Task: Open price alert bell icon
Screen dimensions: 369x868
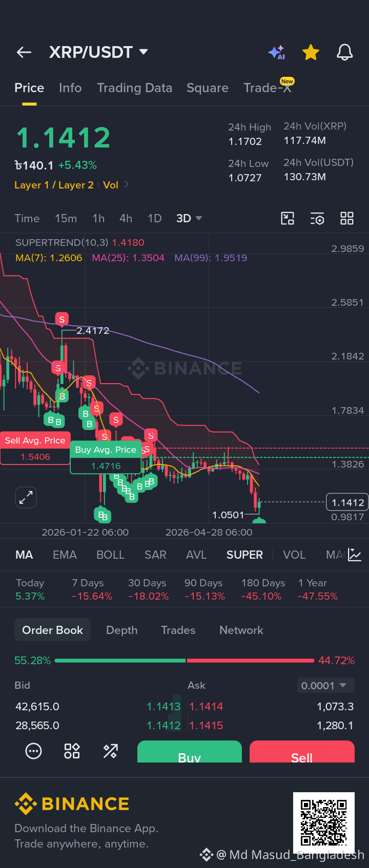Action: 344,52
